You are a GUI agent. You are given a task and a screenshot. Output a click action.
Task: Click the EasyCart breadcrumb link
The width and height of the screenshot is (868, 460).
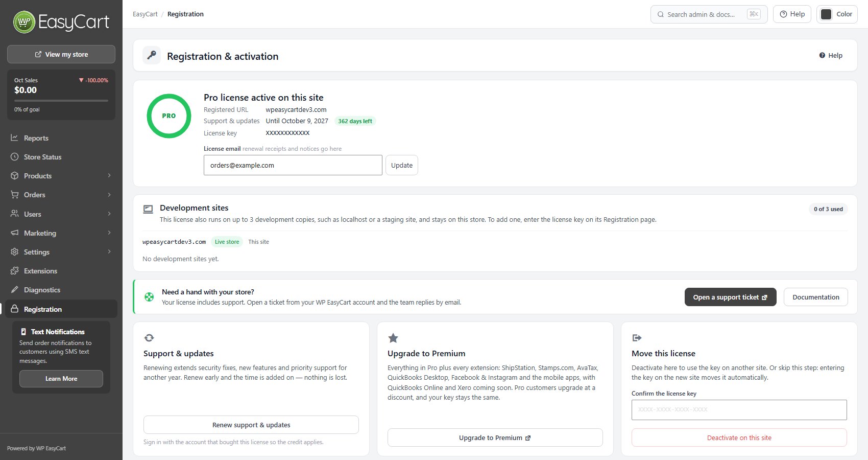tap(145, 14)
